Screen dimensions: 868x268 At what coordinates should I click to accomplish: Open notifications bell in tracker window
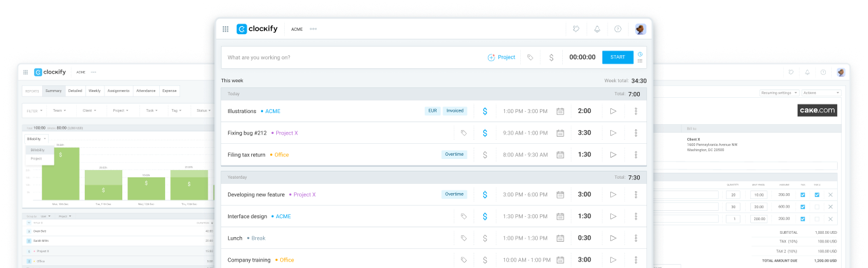point(597,29)
